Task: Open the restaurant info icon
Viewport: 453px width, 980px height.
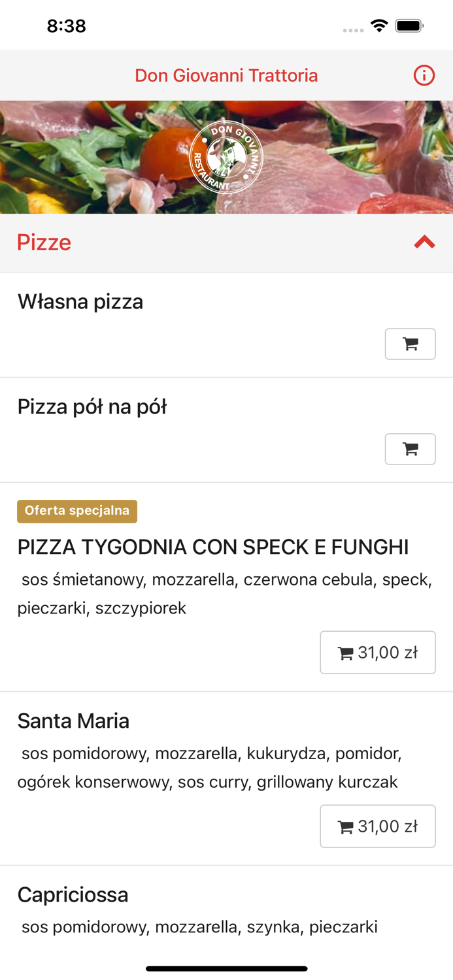Action: pyautogui.click(x=424, y=75)
